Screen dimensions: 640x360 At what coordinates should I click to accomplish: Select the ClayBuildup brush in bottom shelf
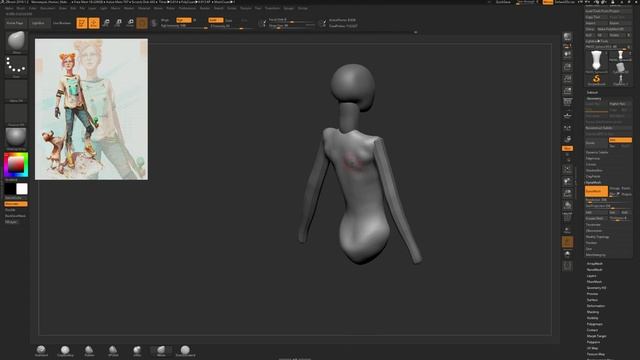click(65, 351)
